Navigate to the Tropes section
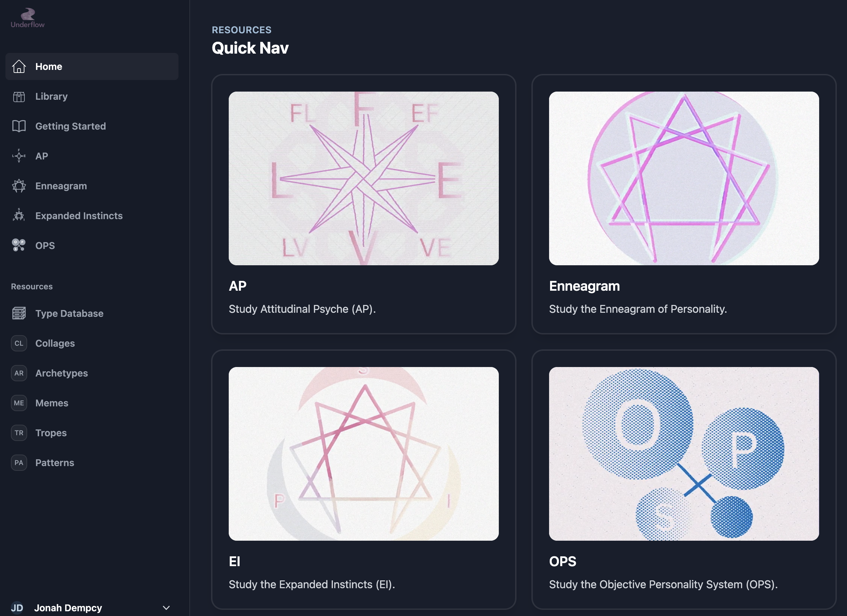Viewport: 847px width, 616px height. coord(51,433)
